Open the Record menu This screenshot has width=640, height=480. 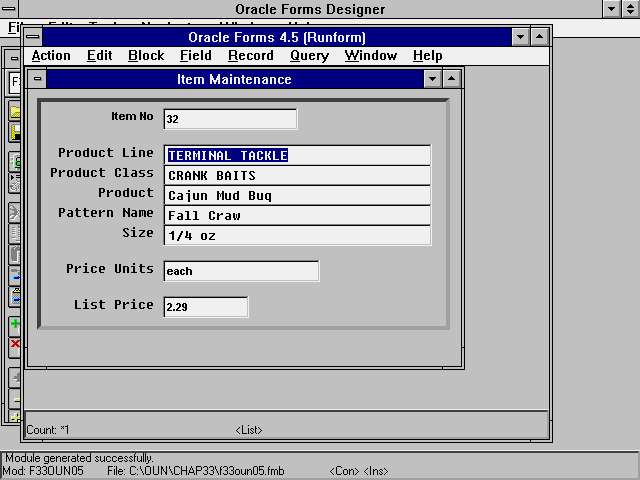tap(250, 56)
